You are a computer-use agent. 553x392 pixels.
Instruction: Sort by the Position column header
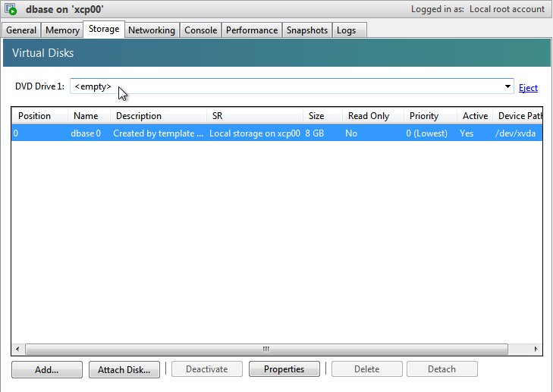(40, 116)
